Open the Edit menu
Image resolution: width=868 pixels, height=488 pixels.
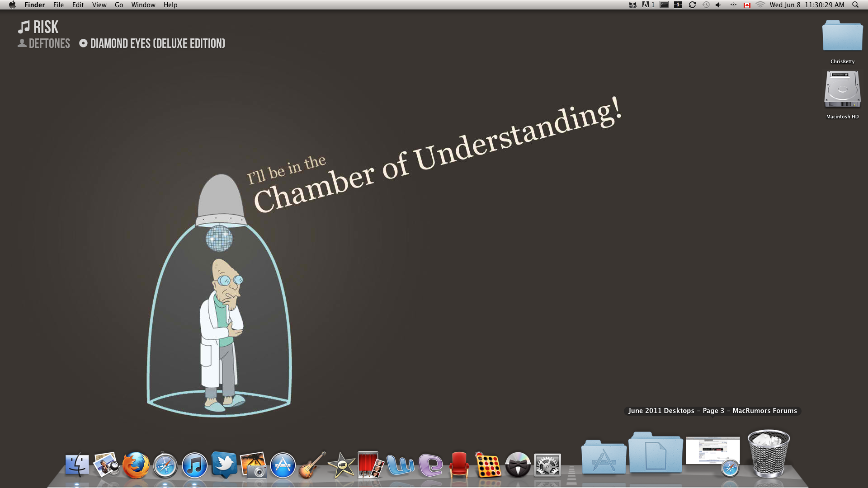(78, 5)
